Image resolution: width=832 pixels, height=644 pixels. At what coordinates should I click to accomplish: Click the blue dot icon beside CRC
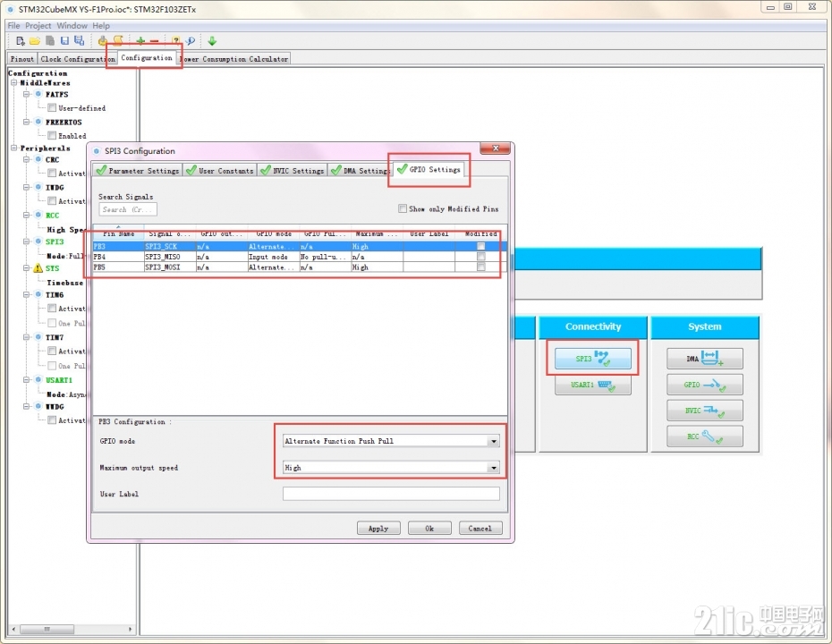[x=38, y=159]
